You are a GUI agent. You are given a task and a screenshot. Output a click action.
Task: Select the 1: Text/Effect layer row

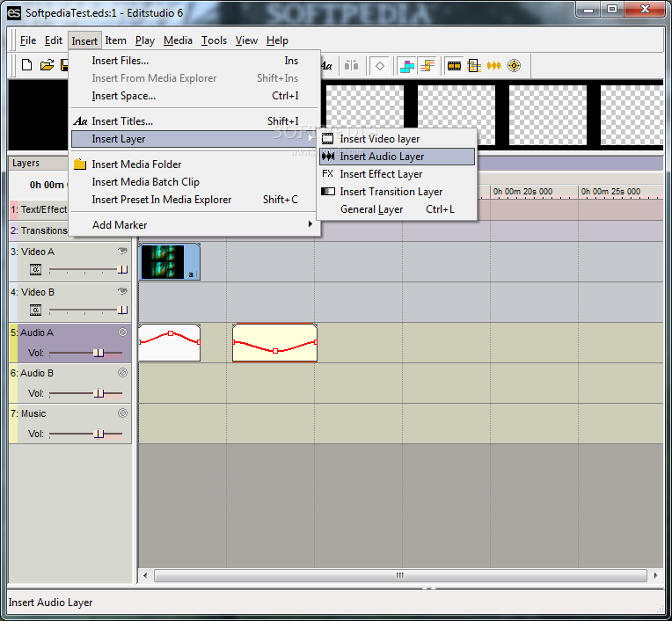tap(39, 209)
